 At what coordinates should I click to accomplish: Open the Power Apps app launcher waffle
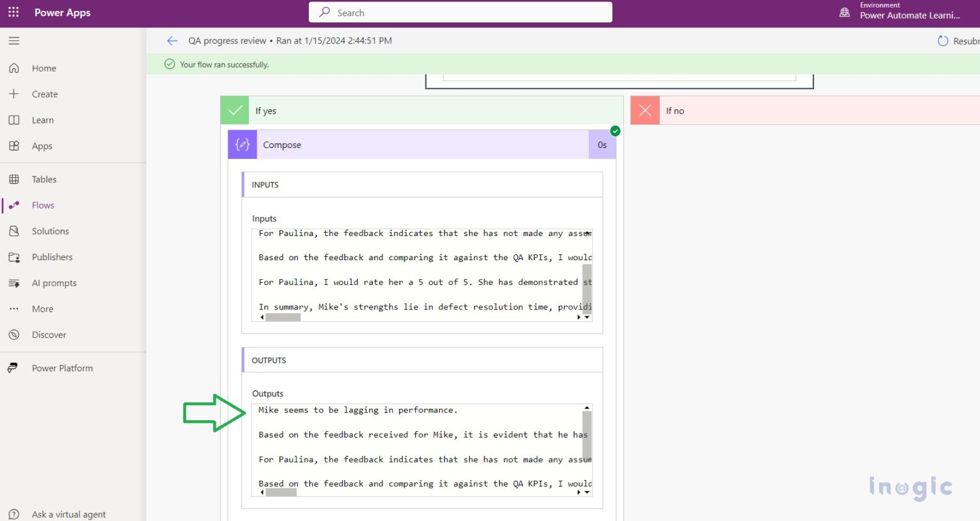(x=13, y=12)
